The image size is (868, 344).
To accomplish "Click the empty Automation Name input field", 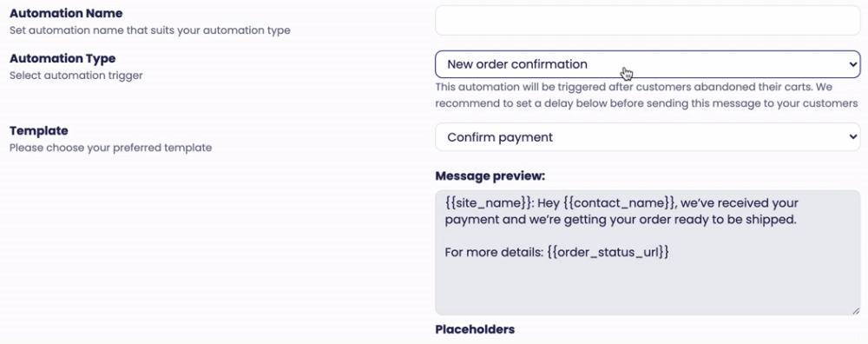I will (x=648, y=21).
